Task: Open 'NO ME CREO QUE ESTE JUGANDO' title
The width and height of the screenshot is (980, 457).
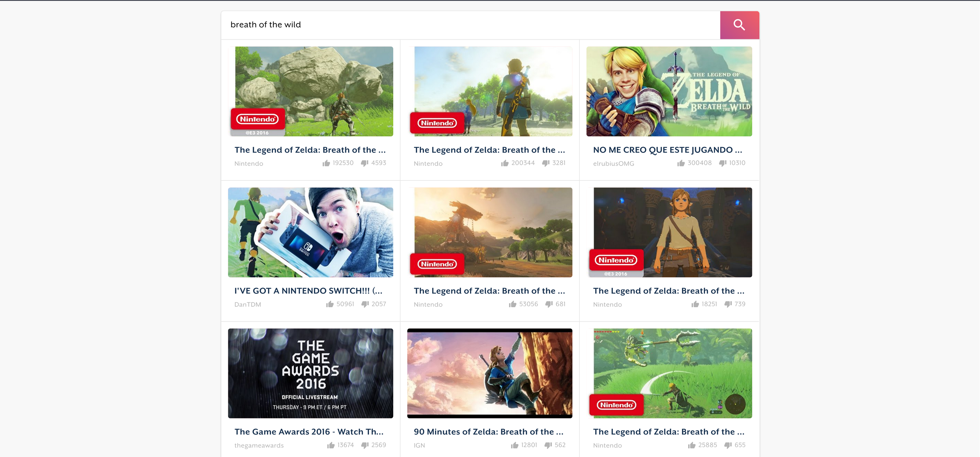Action: pyautogui.click(x=667, y=150)
